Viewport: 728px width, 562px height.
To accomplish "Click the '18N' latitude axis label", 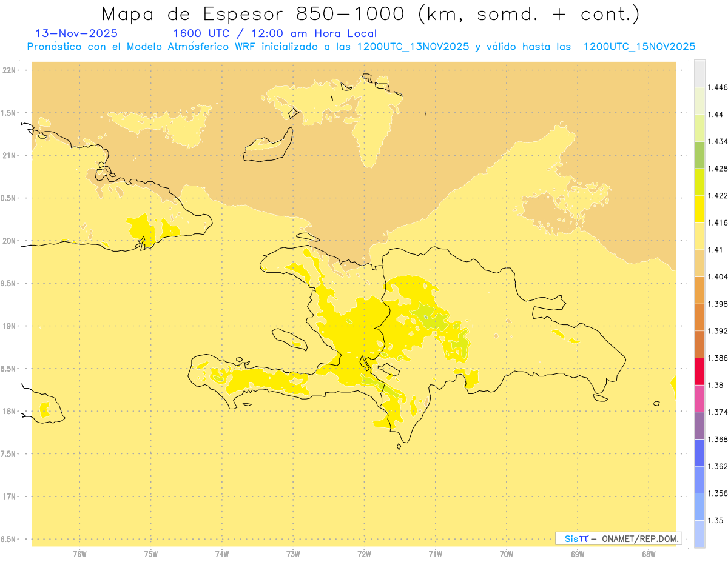I will 9,412.
